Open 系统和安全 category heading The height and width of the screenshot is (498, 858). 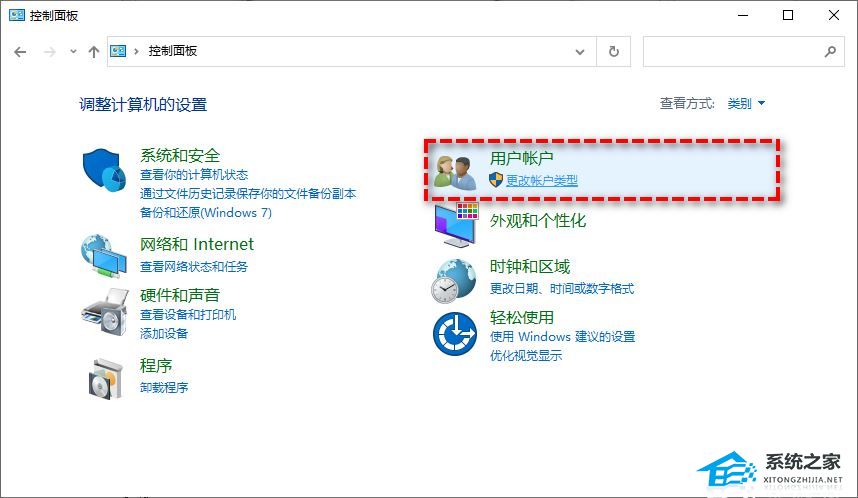click(x=180, y=155)
